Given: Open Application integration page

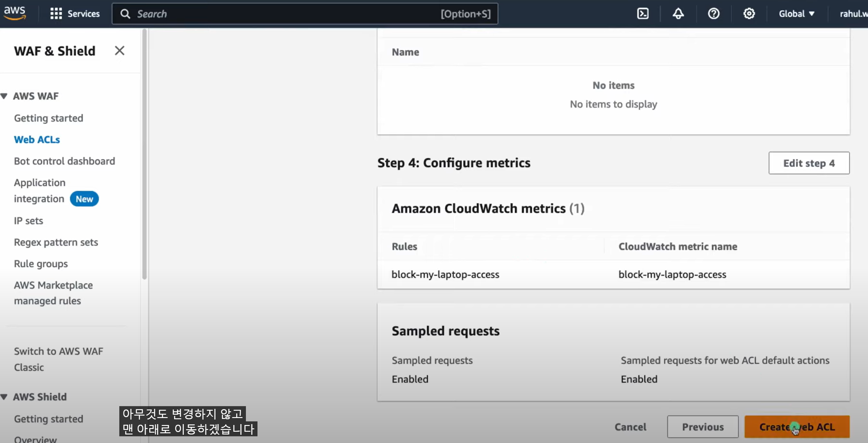Looking at the screenshot, I should coord(40,191).
